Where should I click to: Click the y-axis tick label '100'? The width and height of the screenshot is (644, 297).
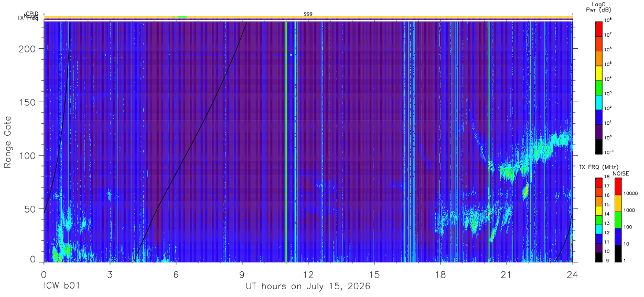click(x=28, y=156)
